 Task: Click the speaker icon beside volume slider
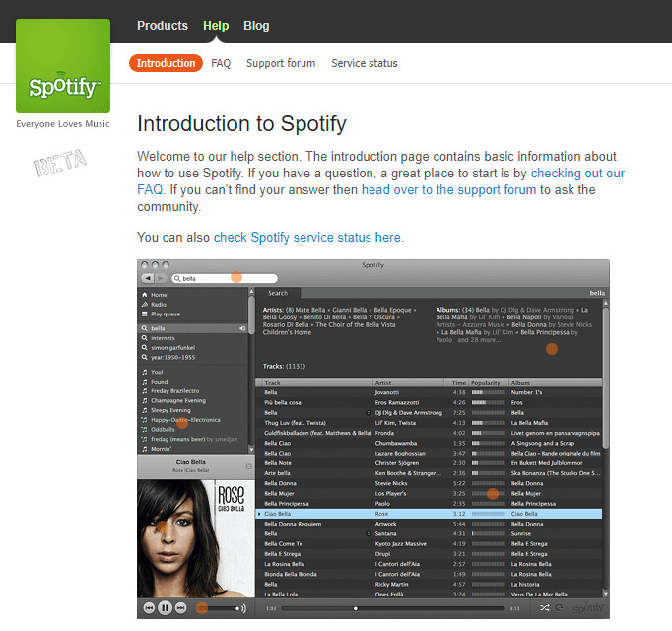243,608
